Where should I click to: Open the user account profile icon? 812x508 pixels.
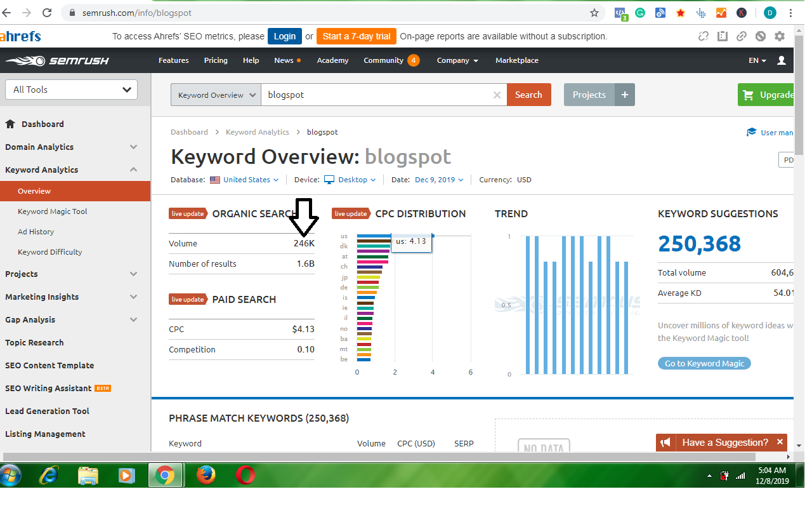[x=782, y=60]
